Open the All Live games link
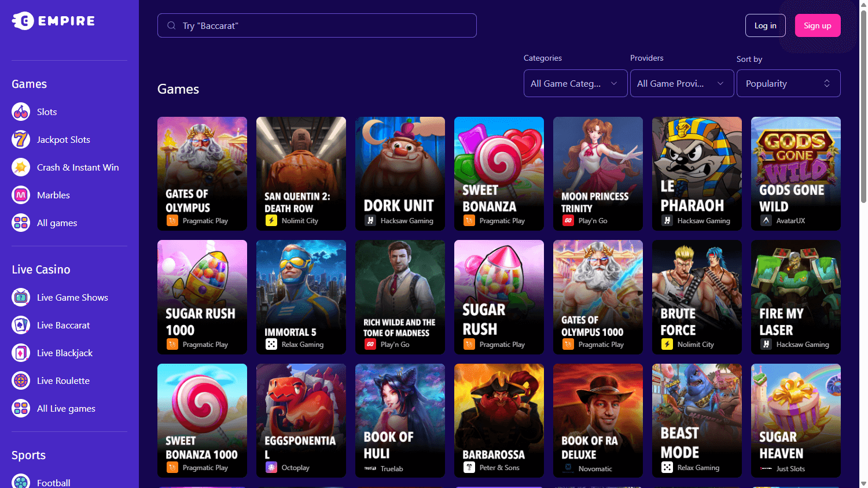868x488 pixels. click(66, 408)
